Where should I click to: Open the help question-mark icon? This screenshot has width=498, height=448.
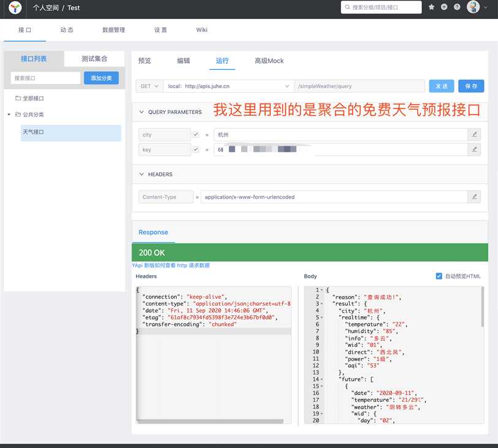[457, 7]
